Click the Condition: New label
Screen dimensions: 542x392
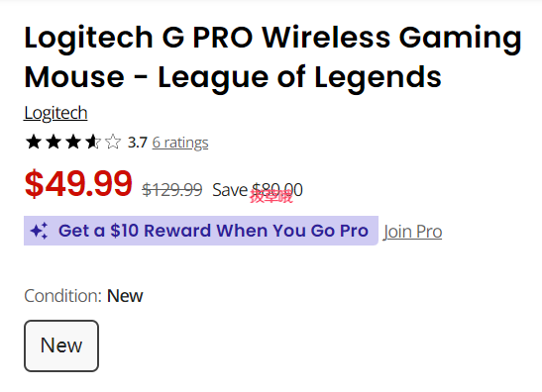point(83,296)
